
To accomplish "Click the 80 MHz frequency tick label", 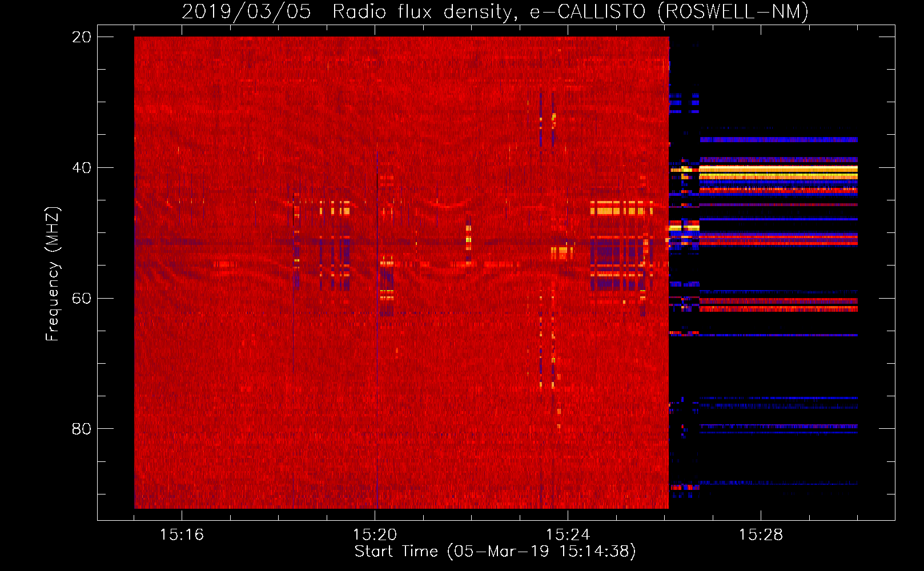I will coord(82,429).
